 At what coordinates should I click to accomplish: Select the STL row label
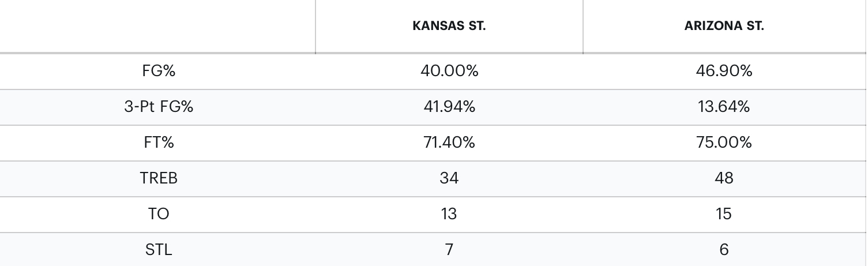click(x=159, y=250)
